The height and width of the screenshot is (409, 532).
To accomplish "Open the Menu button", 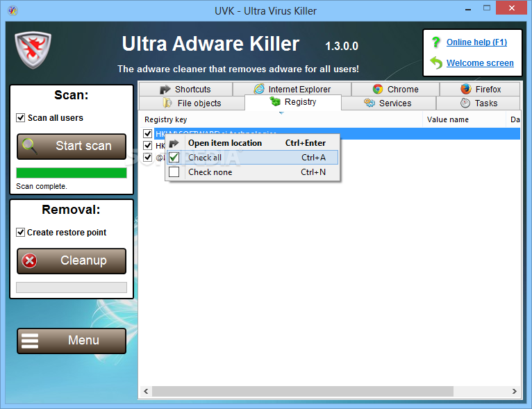I will [72, 341].
